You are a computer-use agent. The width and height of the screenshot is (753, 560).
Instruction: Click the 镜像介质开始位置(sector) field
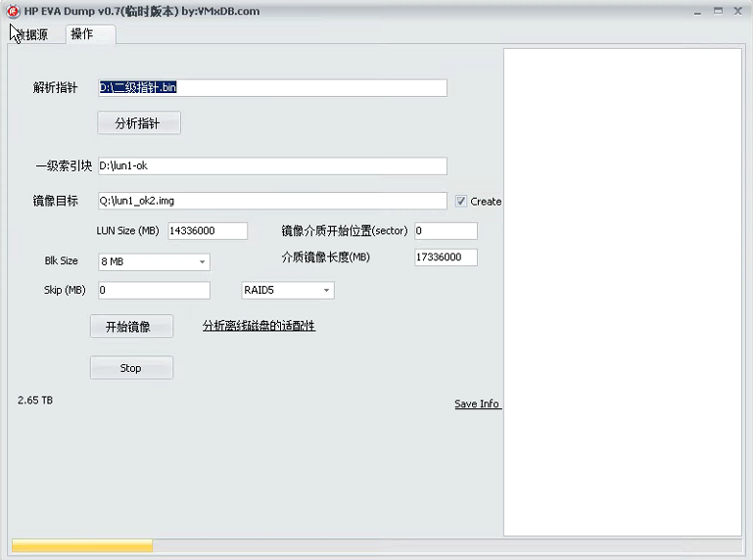click(x=447, y=231)
